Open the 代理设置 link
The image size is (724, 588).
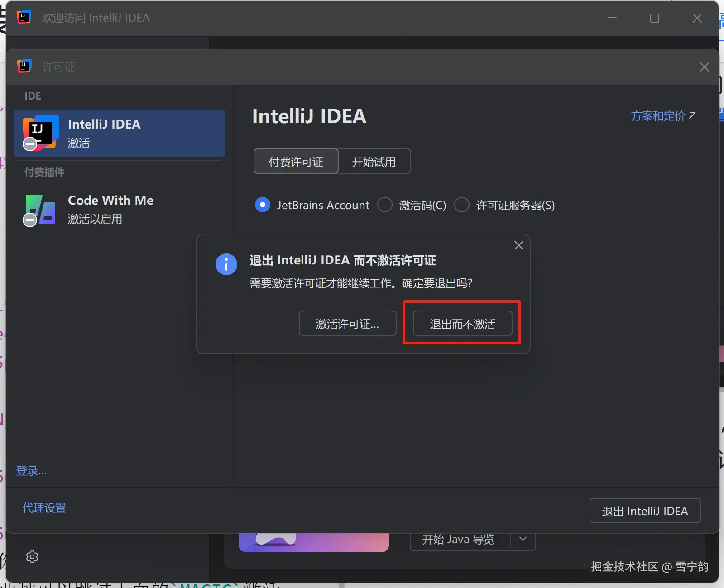[44, 508]
